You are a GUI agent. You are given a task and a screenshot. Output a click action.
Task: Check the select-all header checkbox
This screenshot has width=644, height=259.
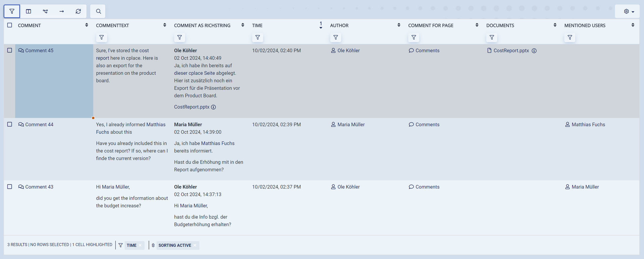[x=10, y=25]
